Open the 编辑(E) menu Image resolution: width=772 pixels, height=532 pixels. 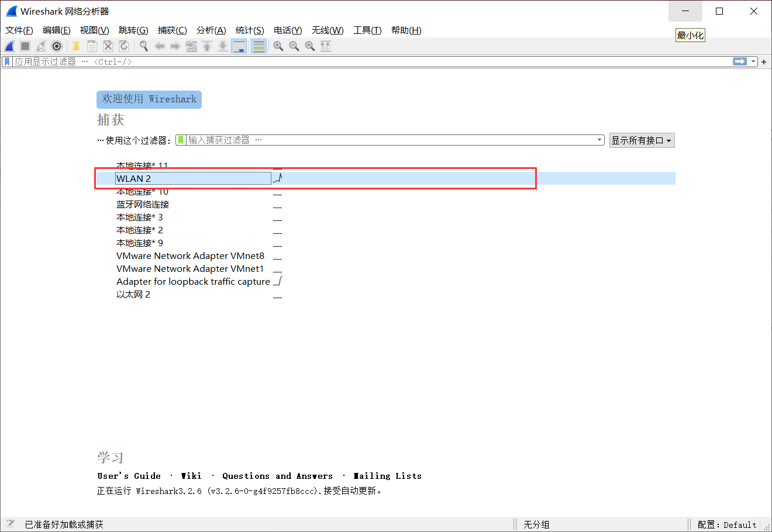coord(57,30)
